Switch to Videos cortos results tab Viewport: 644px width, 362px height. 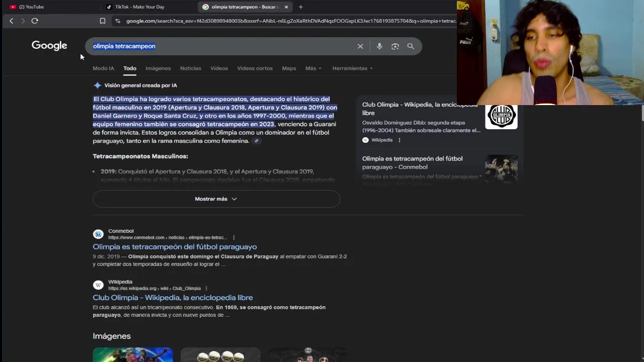pyautogui.click(x=255, y=68)
